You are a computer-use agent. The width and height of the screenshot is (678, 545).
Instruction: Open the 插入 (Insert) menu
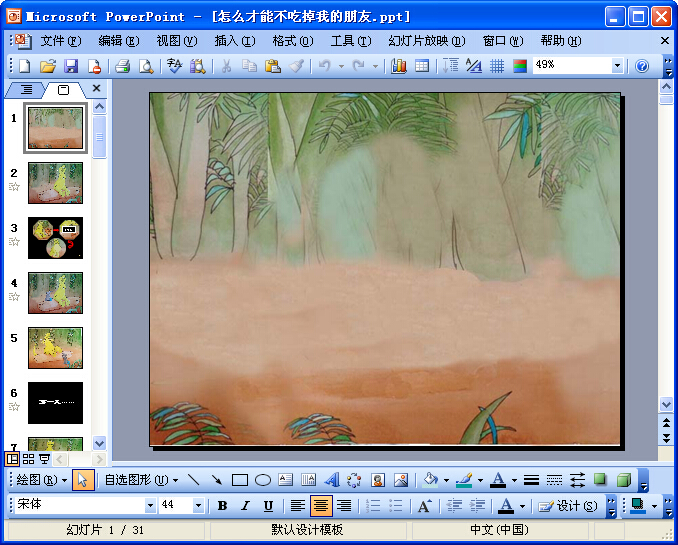click(233, 41)
